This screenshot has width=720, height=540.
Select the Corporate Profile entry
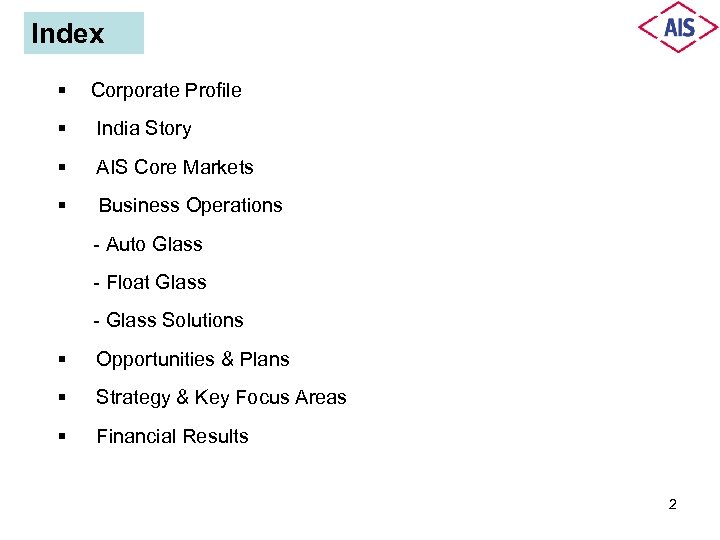coord(166,90)
